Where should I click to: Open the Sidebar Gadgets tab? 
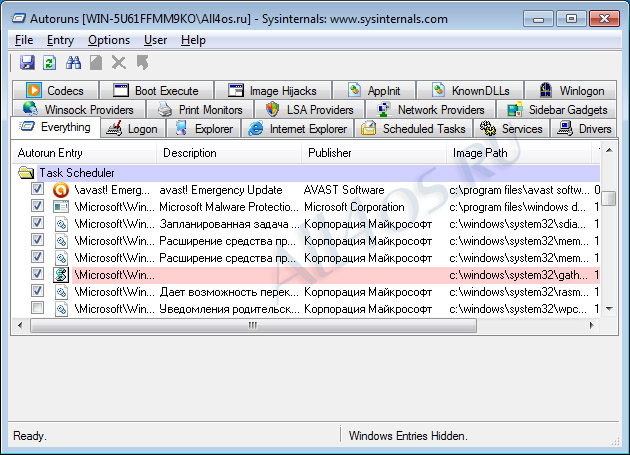(x=557, y=109)
